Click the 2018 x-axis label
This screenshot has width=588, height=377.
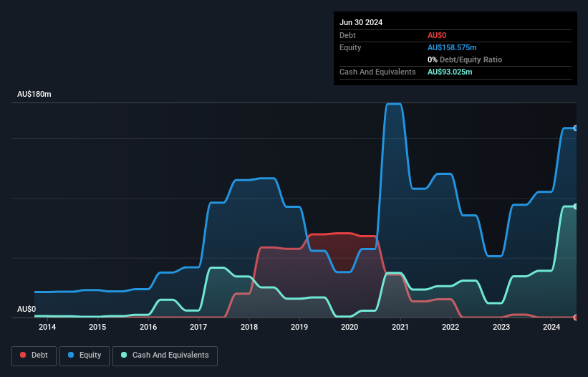[x=249, y=327]
